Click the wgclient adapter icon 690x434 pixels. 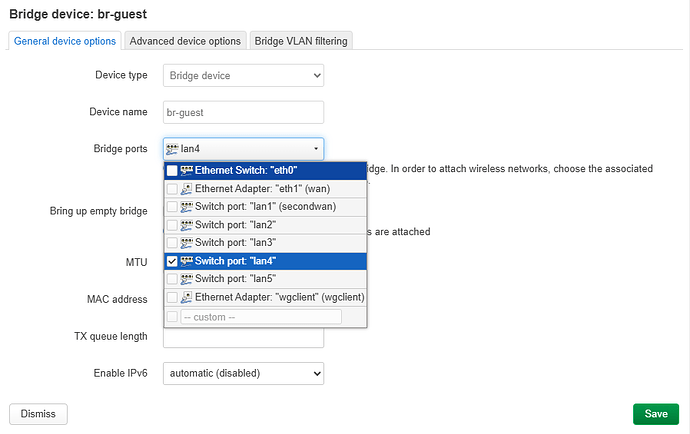click(187, 297)
